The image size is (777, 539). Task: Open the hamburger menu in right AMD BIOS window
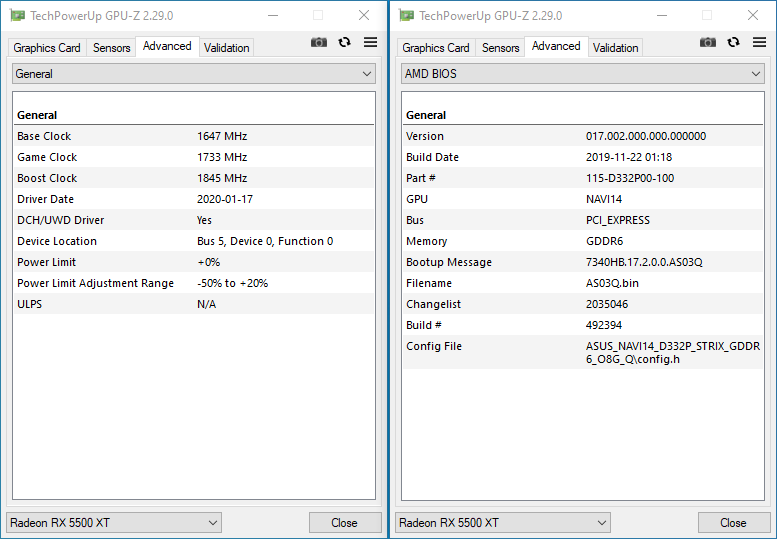[759, 42]
